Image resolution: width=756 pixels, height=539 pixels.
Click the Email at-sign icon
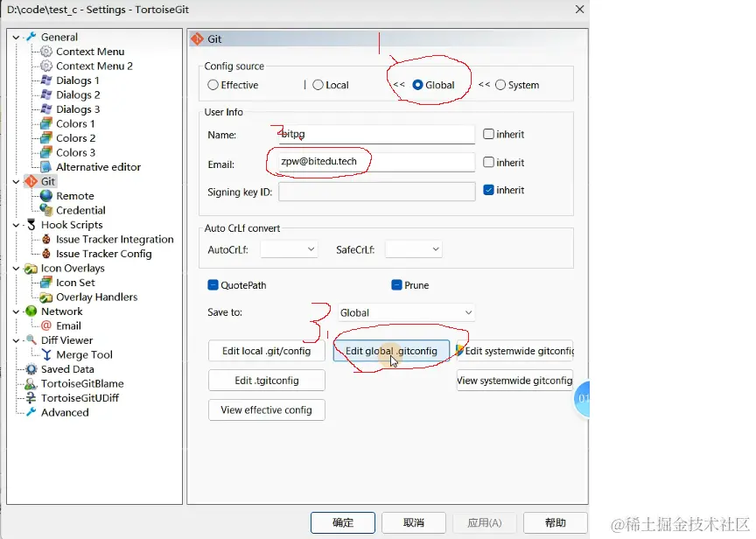(x=46, y=325)
